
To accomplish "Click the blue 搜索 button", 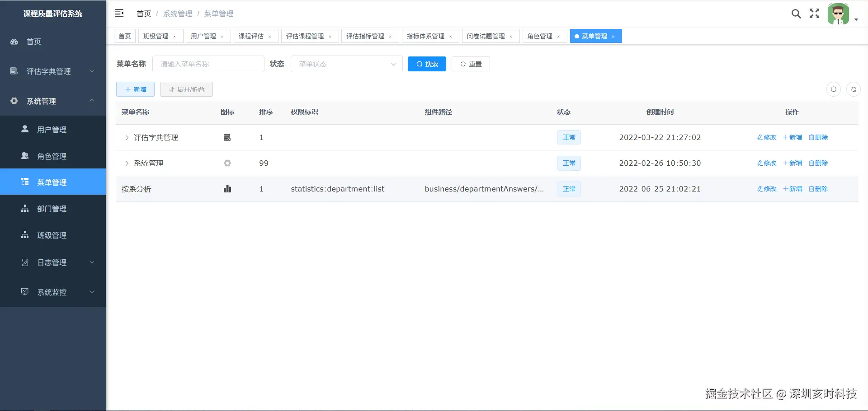I will point(427,64).
